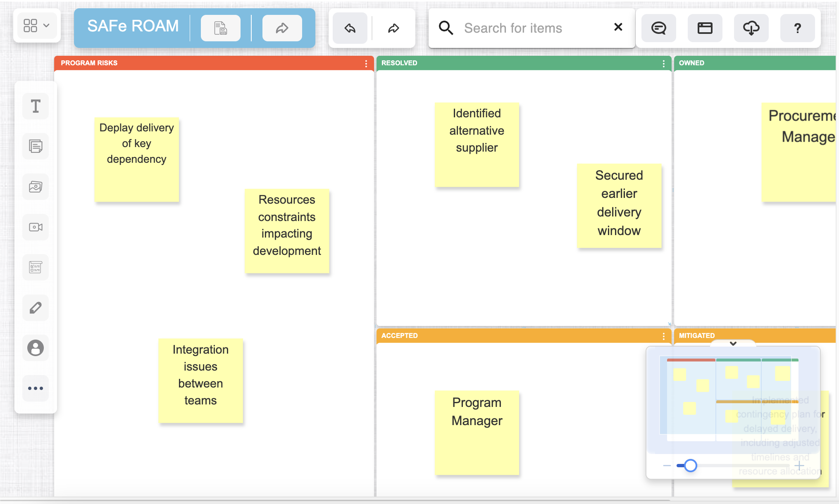Click the image insert tool
The height and width of the screenshot is (504, 839).
click(x=36, y=187)
